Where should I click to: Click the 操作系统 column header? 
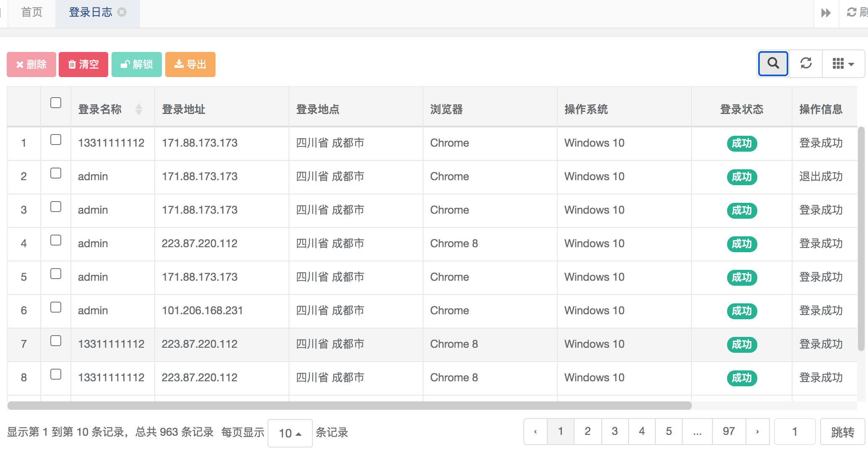click(x=586, y=109)
